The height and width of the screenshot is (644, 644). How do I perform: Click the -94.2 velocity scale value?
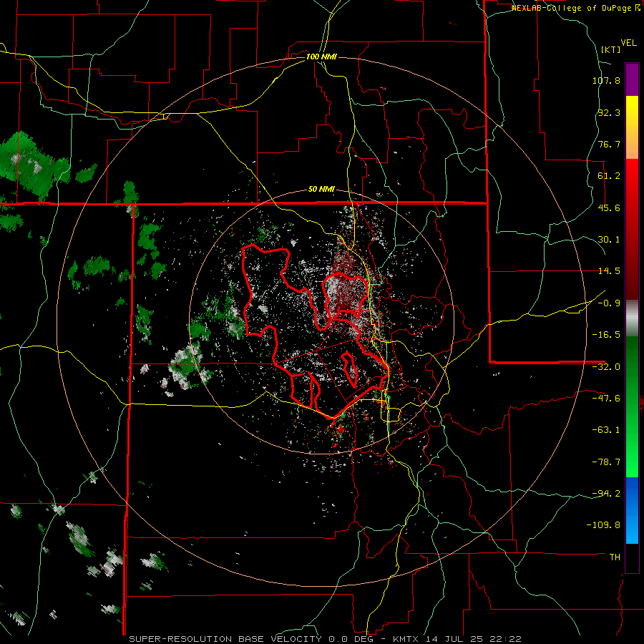(606, 494)
